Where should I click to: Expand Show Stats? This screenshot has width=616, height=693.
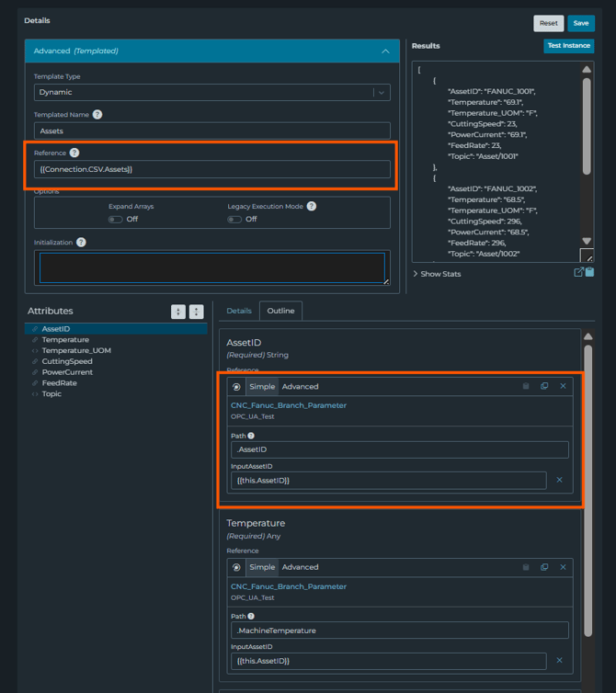437,274
